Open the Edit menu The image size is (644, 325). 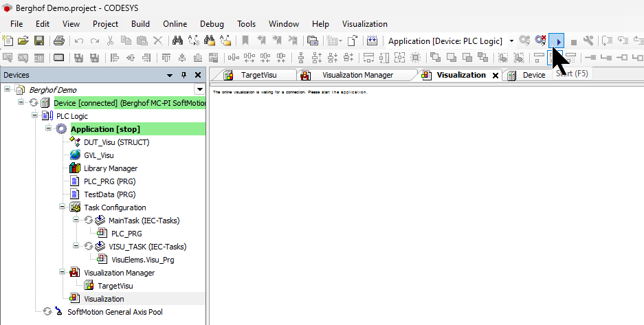click(43, 24)
